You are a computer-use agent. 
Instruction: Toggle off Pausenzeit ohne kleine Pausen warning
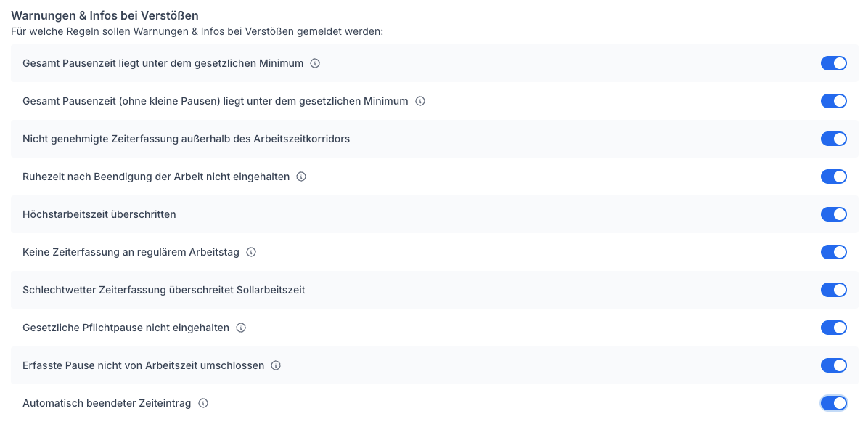(x=834, y=101)
